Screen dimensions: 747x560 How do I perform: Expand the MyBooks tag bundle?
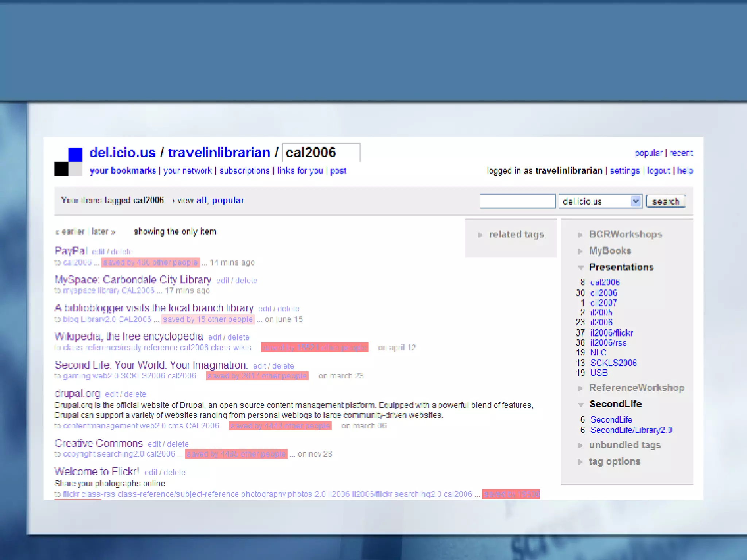(580, 252)
